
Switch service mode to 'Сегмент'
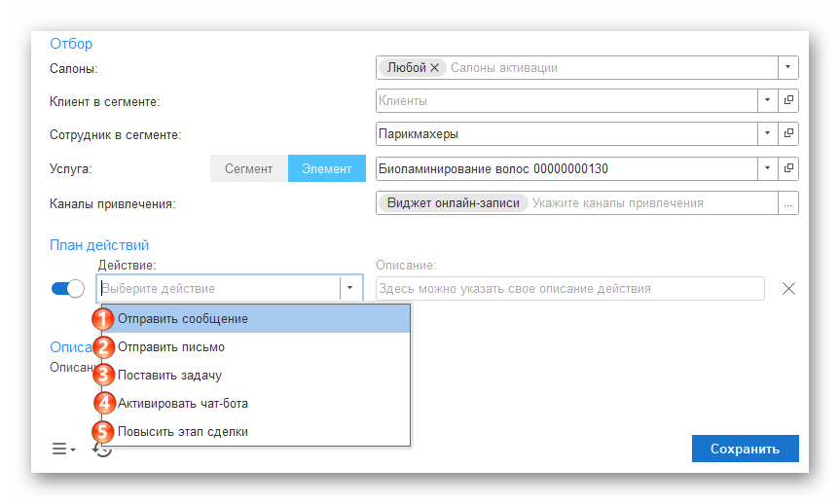pos(248,168)
